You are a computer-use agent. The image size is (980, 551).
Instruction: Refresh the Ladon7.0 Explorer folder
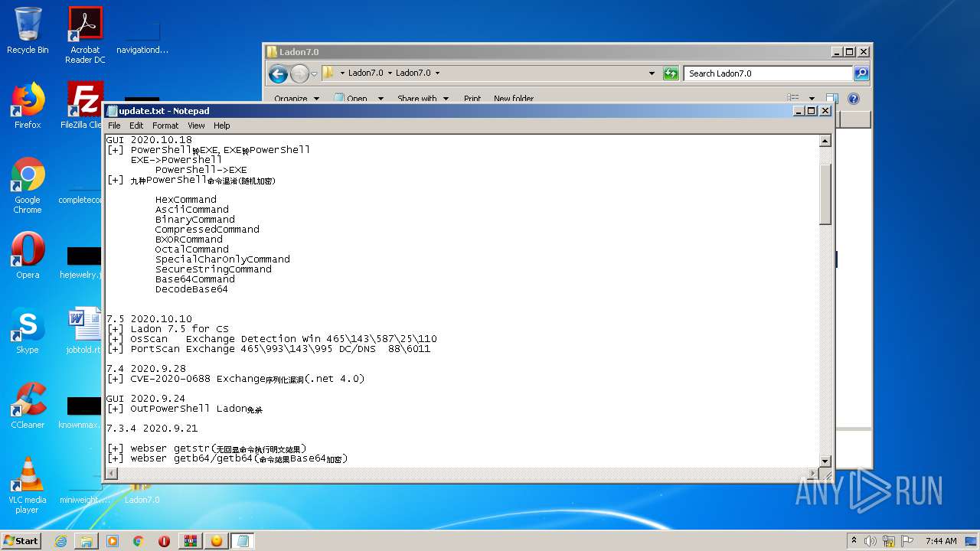point(671,73)
